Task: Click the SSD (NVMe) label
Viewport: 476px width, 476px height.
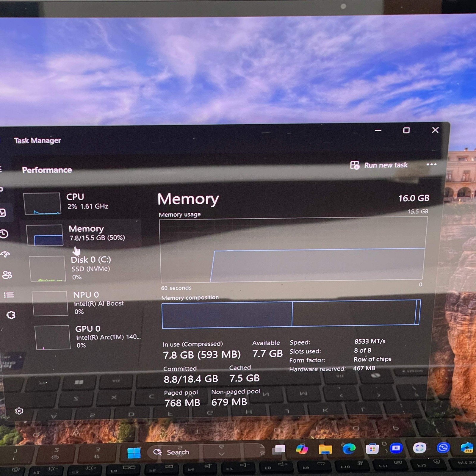Action: point(91,269)
